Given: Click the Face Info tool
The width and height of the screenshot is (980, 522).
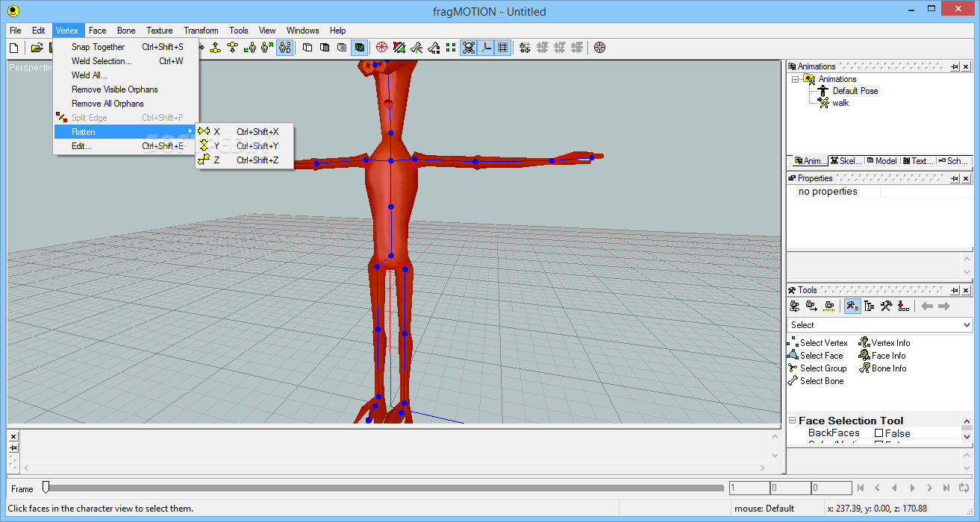Looking at the screenshot, I should point(887,356).
